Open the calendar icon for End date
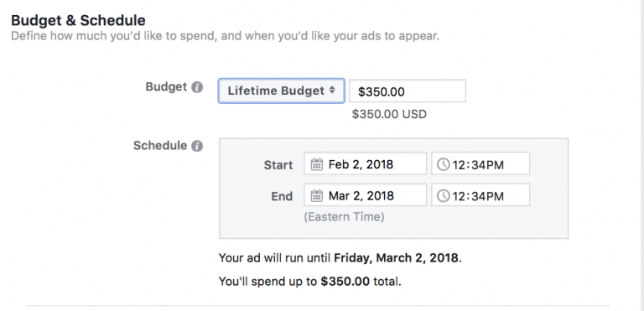The height and width of the screenshot is (311, 644). coord(316,195)
